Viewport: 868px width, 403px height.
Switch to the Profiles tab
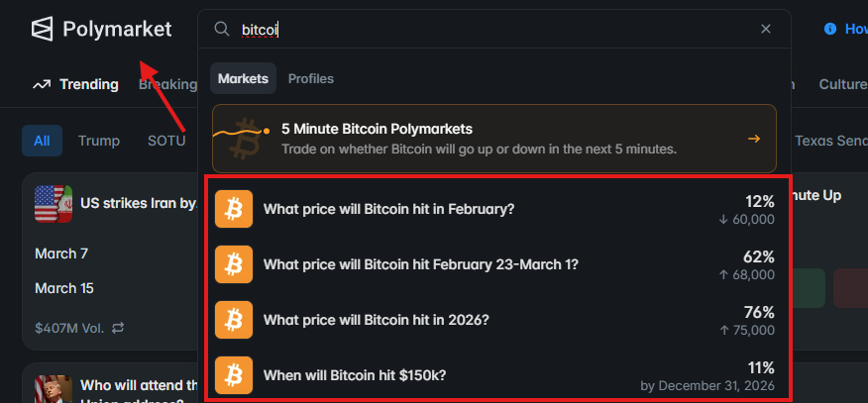(311, 78)
